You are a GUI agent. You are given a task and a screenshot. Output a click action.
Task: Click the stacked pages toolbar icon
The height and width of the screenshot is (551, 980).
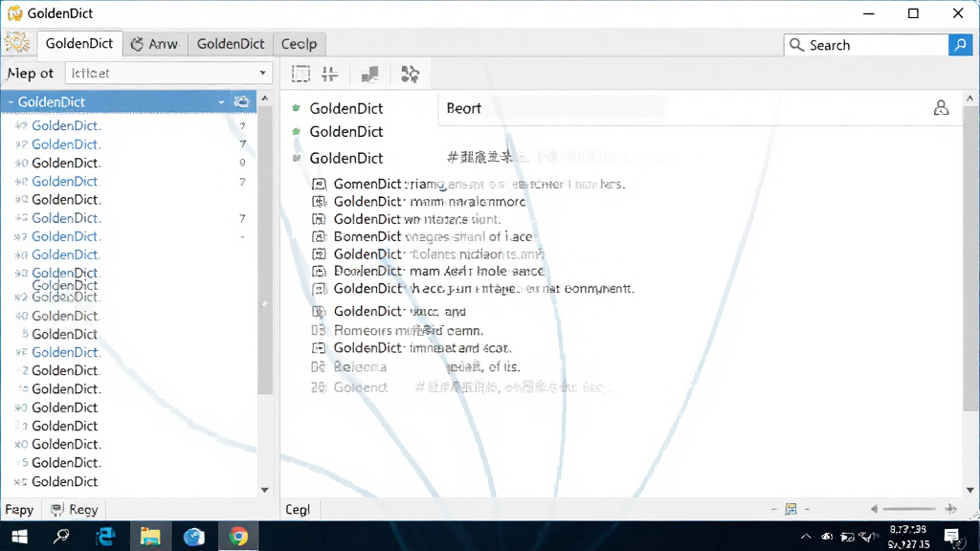pos(370,74)
